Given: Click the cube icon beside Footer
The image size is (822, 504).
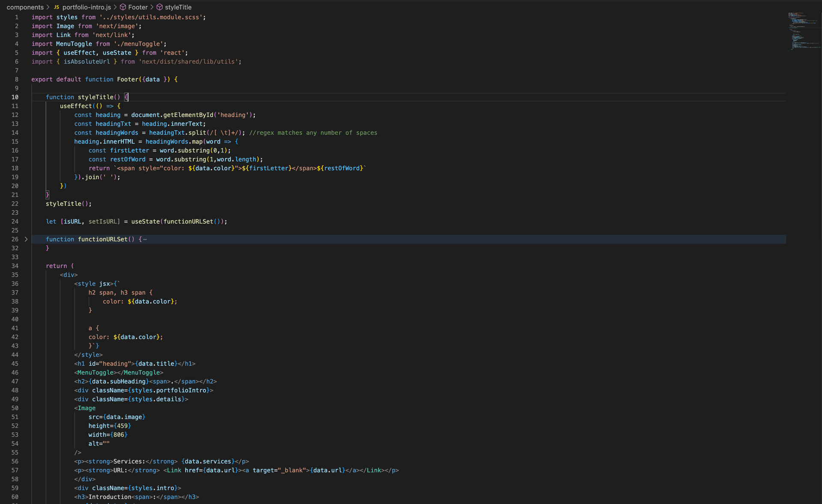Looking at the screenshot, I should click(x=123, y=7).
